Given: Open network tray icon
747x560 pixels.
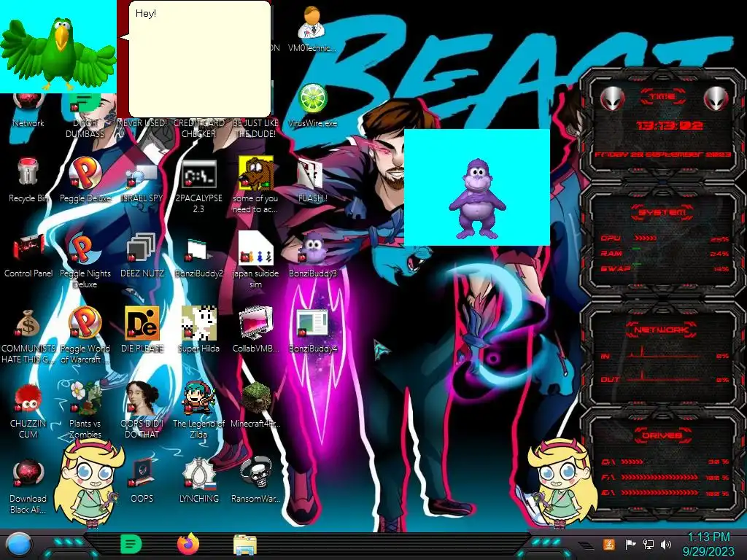Looking at the screenshot, I should click(x=648, y=544).
